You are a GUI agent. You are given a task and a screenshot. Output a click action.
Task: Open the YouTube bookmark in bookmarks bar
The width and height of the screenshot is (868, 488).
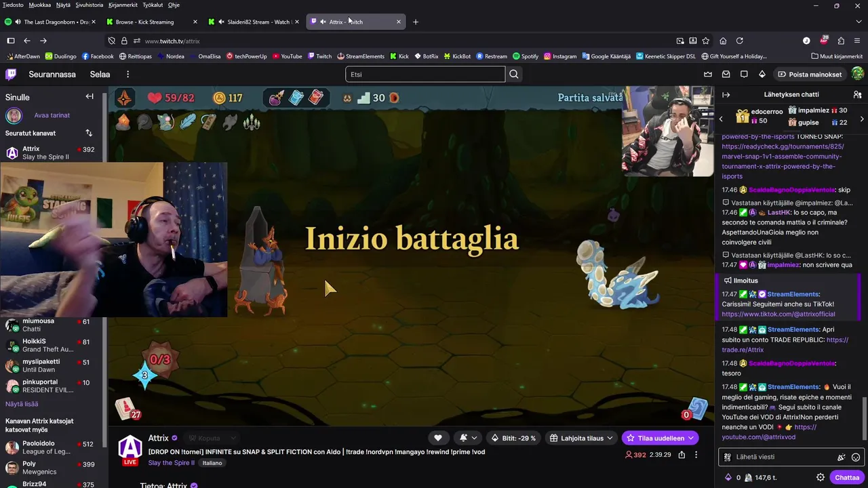tap(286, 56)
